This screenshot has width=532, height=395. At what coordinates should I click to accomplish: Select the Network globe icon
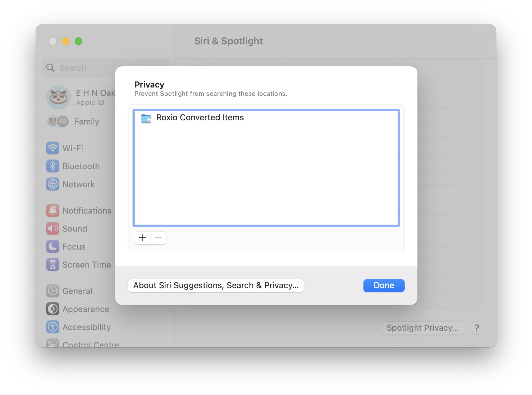pos(53,184)
